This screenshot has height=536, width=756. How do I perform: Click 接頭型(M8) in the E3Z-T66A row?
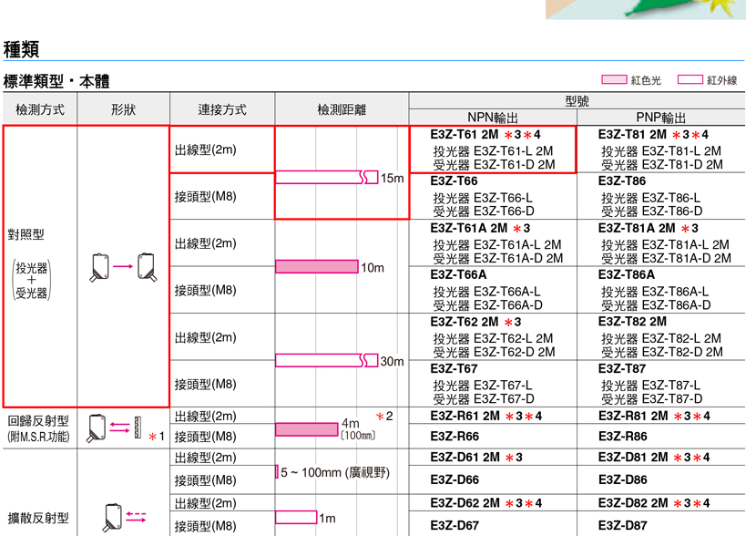[205, 290]
